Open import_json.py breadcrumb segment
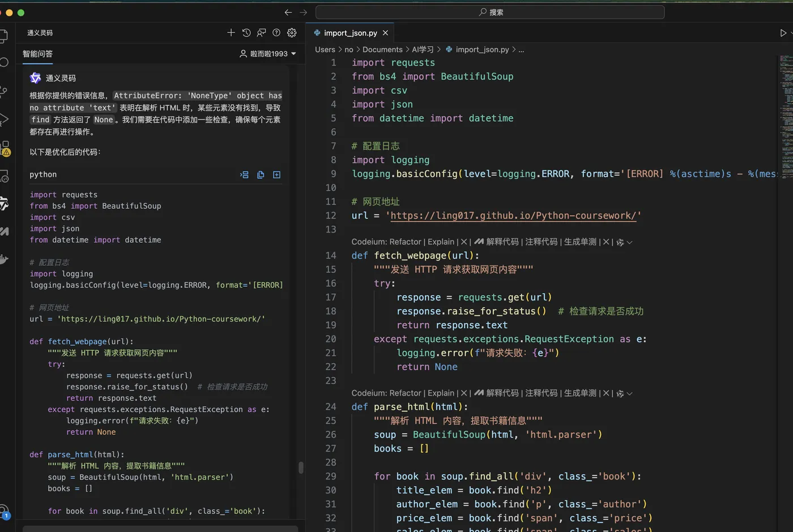793x532 pixels. 477,50
